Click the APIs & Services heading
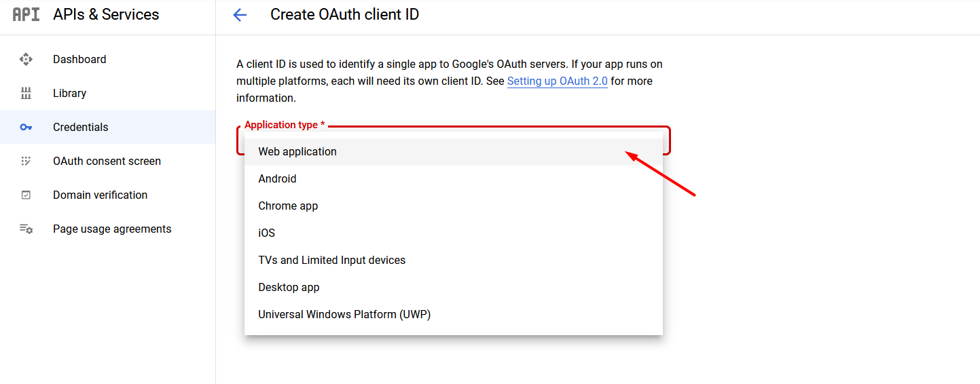Image resolution: width=980 pixels, height=384 pixels. click(106, 14)
